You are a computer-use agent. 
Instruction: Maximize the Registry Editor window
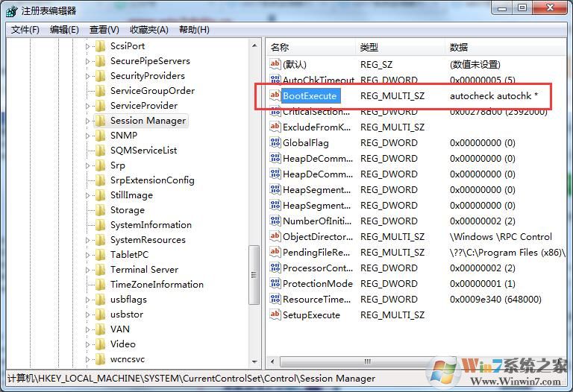pyautogui.click(x=522, y=8)
